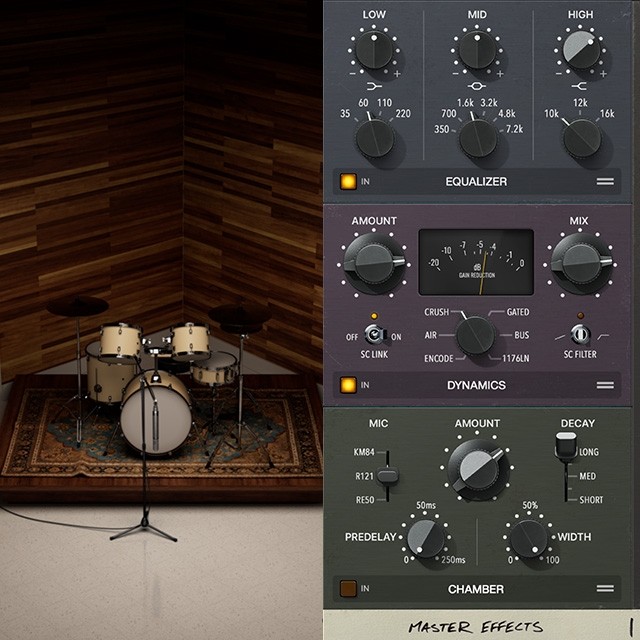Click the low shelf filter icon
The width and height of the screenshot is (640, 640).
coord(374,86)
